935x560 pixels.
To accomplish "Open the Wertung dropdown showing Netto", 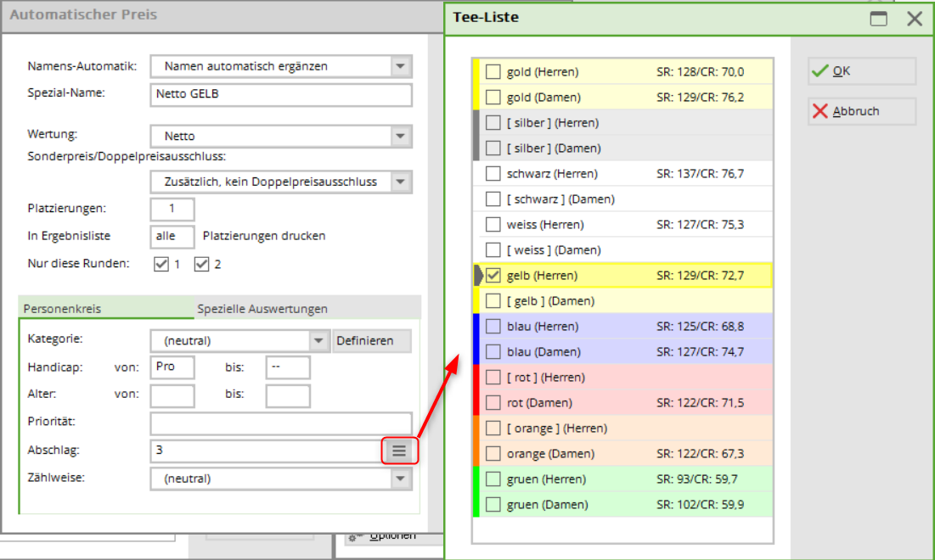I will pos(401,136).
